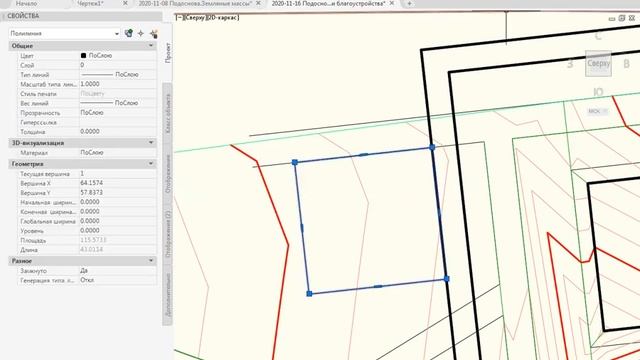Image resolution: width=640 pixels, height=360 pixels.
Task: Select the Отображение (2) vertical tab
Action: coord(168,233)
